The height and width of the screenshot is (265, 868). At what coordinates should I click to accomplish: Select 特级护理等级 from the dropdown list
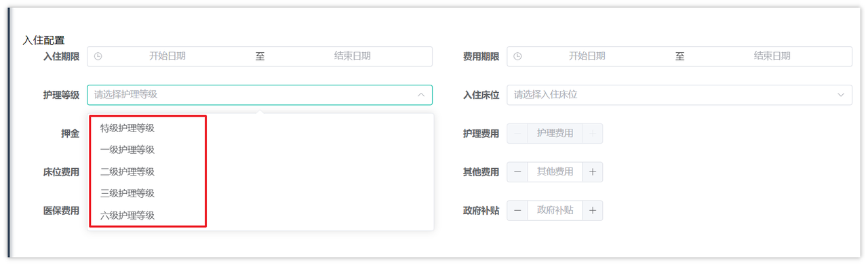point(260,128)
